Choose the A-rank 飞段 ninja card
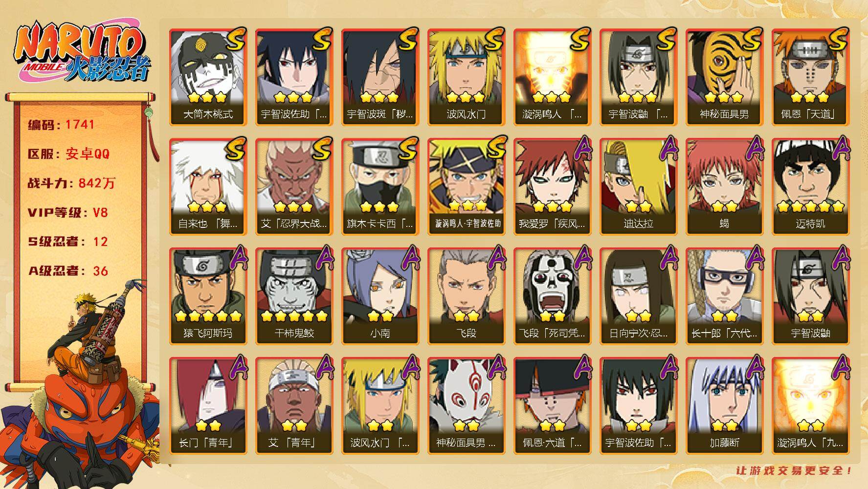This screenshot has width=868, height=489. tap(466, 296)
